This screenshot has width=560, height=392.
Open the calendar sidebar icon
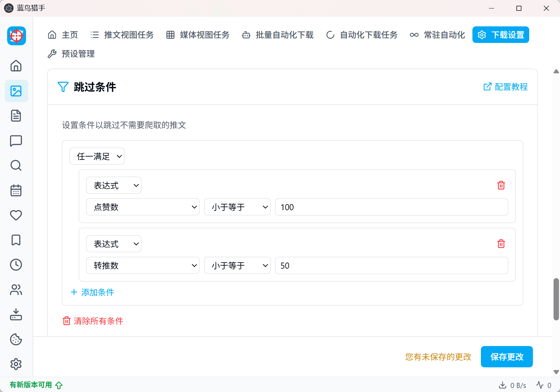16,190
